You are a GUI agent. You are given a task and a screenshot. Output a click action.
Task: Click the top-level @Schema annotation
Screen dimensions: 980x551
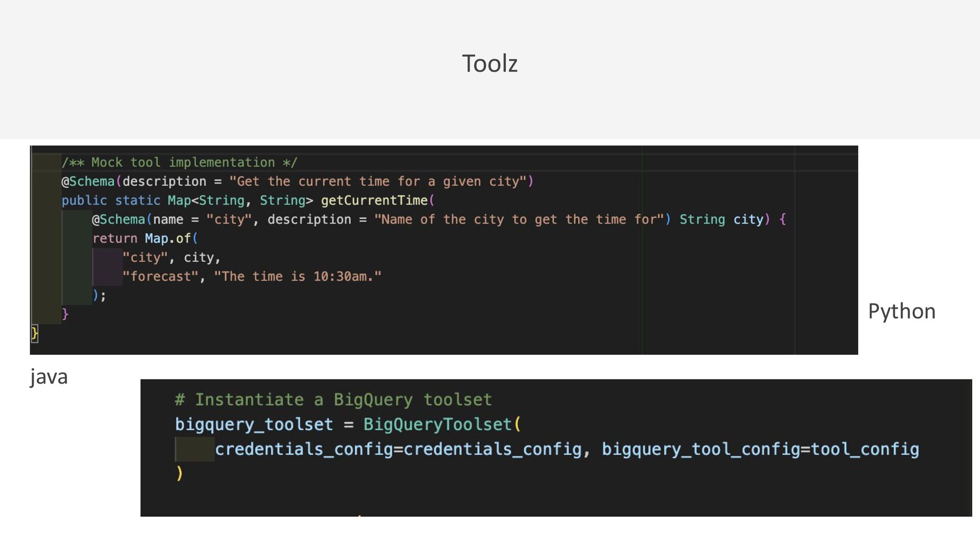tap(88, 182)
